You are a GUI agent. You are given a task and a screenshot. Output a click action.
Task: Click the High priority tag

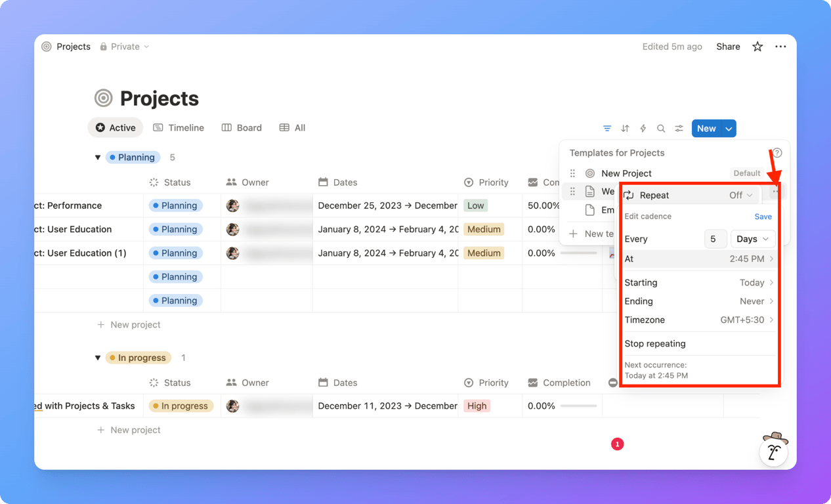pos(477,406)
